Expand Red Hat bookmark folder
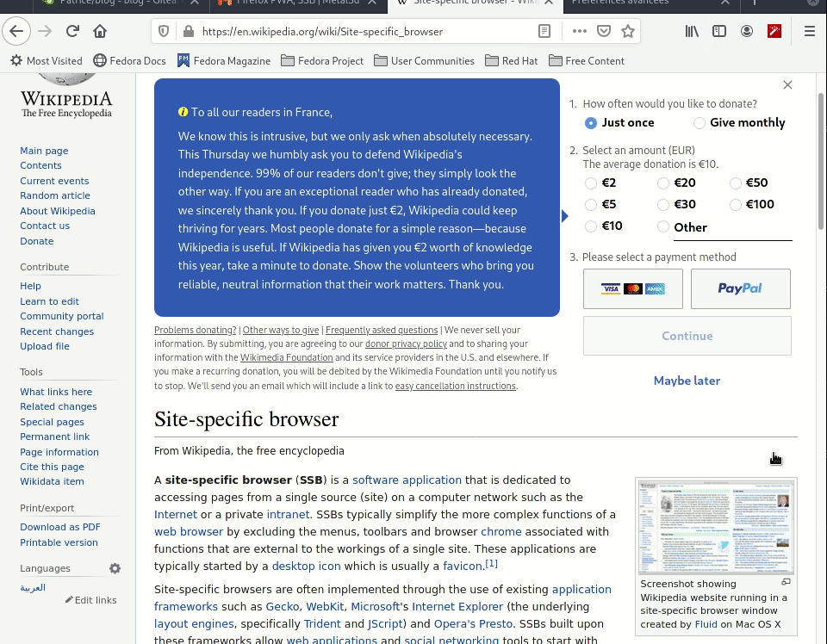The image size is (827, 644). tap(511, 61)
